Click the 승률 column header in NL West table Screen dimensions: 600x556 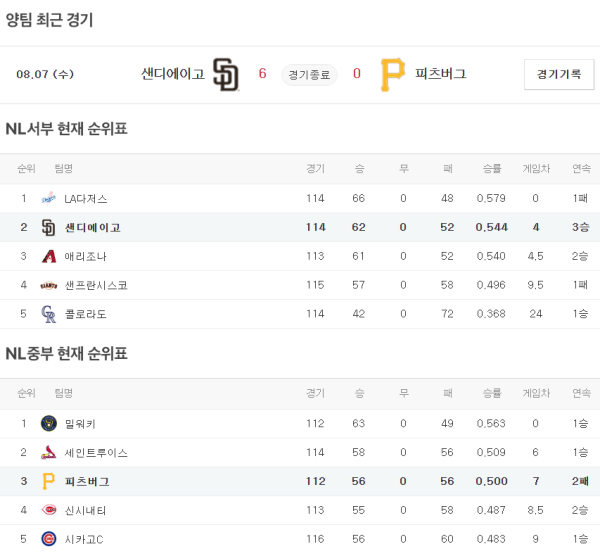(492, 168)
